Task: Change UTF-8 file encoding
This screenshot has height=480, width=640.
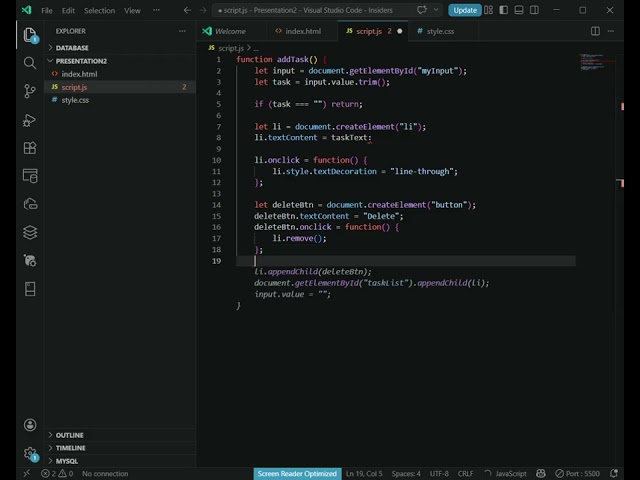Action: [439, 473]
